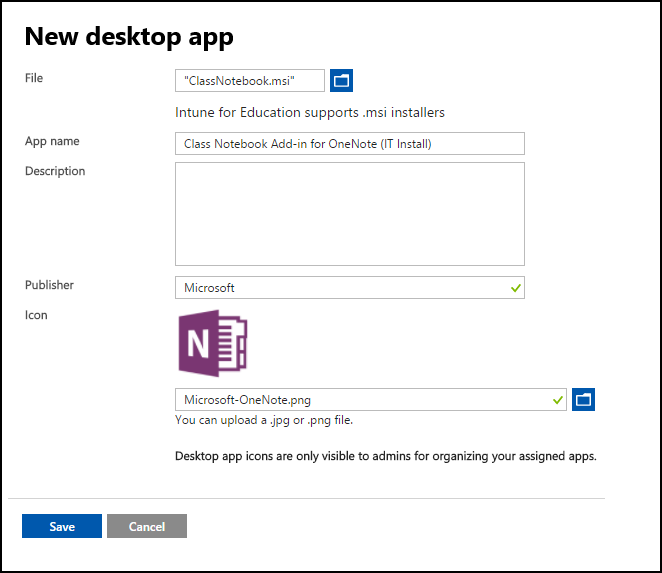The width and height of the screenshot is (662, 573).
Task: Click into the App name text field
Action: coord(350,144)
